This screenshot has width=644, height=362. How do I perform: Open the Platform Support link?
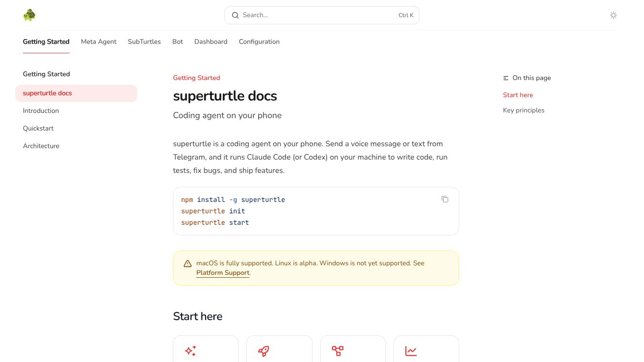pos(222,272)
